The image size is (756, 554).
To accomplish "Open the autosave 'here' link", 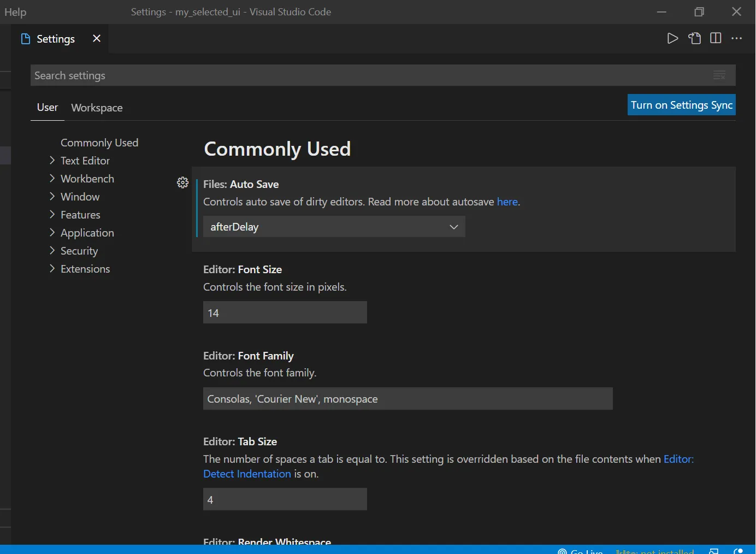I will click(x=507, y=202).
